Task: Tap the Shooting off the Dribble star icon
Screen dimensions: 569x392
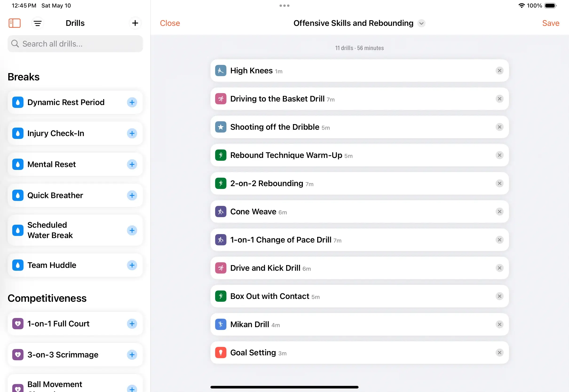Action: coord(221,127)
